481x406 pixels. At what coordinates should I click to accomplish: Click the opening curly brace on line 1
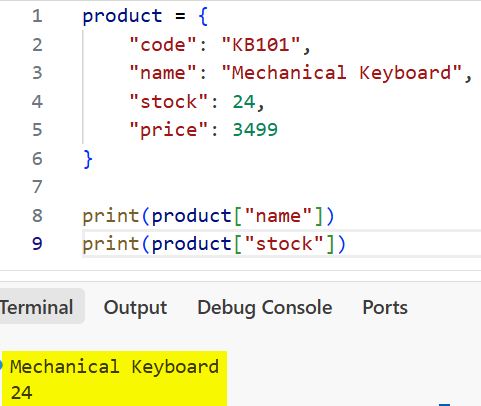click(203, 17)
